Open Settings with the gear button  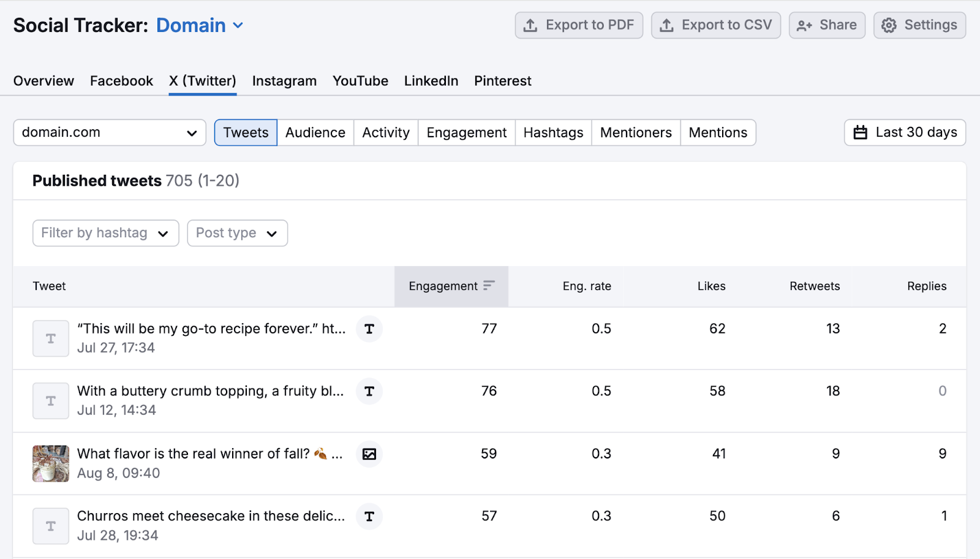coord(919,25)
